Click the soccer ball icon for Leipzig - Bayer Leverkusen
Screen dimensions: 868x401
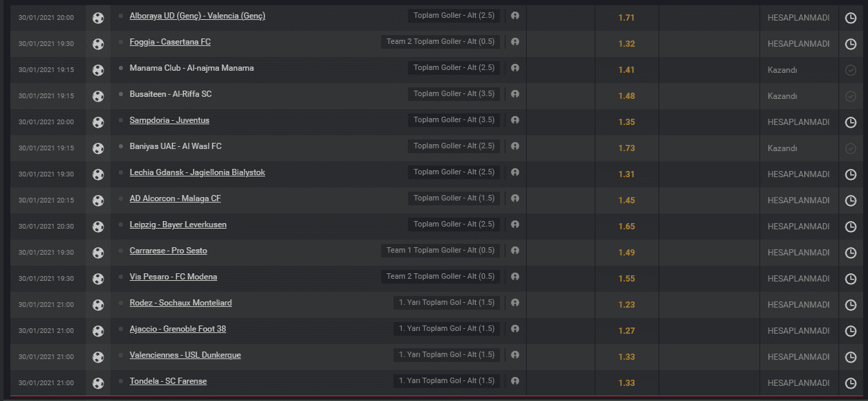point(98,227)
